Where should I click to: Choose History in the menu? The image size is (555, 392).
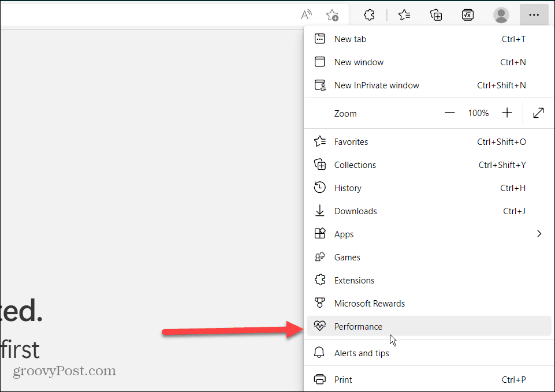click(348, 188)
